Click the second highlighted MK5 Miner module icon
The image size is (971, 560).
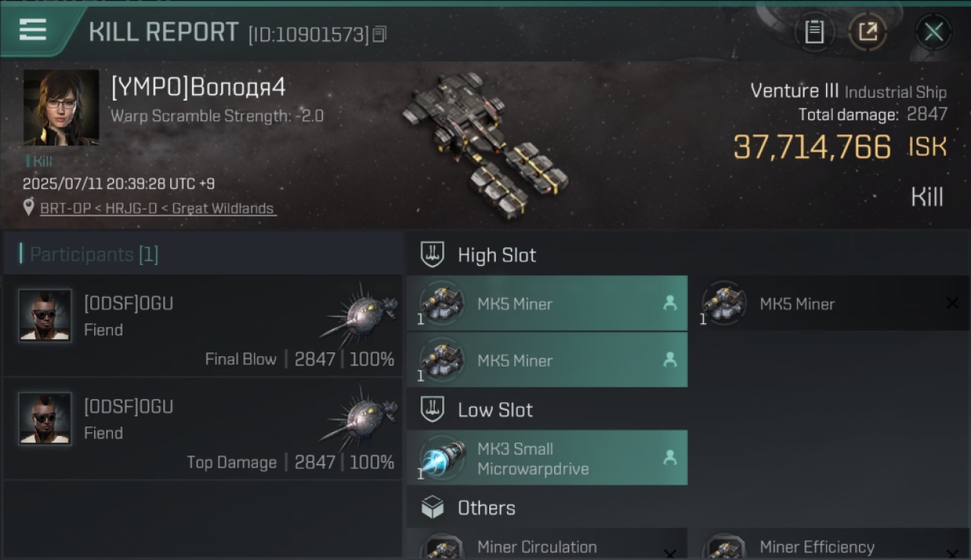pos(442,360)
